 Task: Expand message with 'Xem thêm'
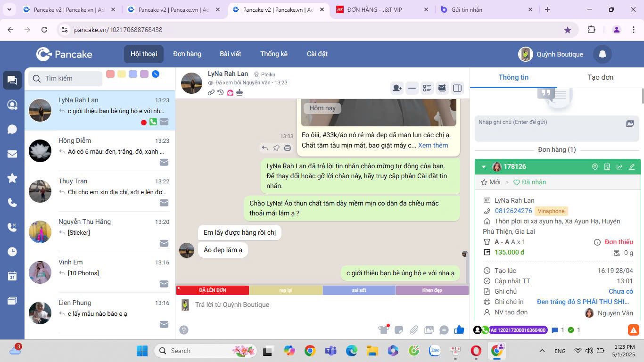click(x=433, y=145)
